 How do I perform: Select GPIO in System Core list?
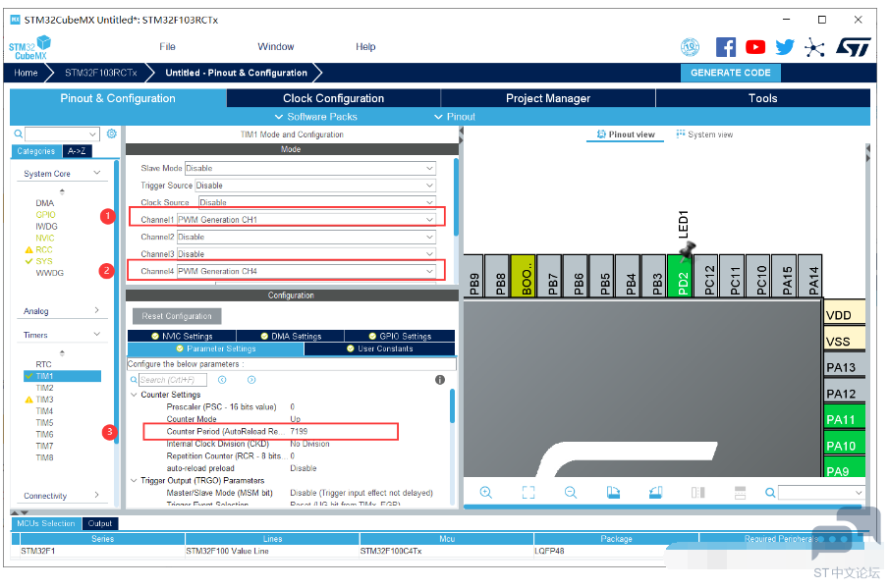click(45, 215)
